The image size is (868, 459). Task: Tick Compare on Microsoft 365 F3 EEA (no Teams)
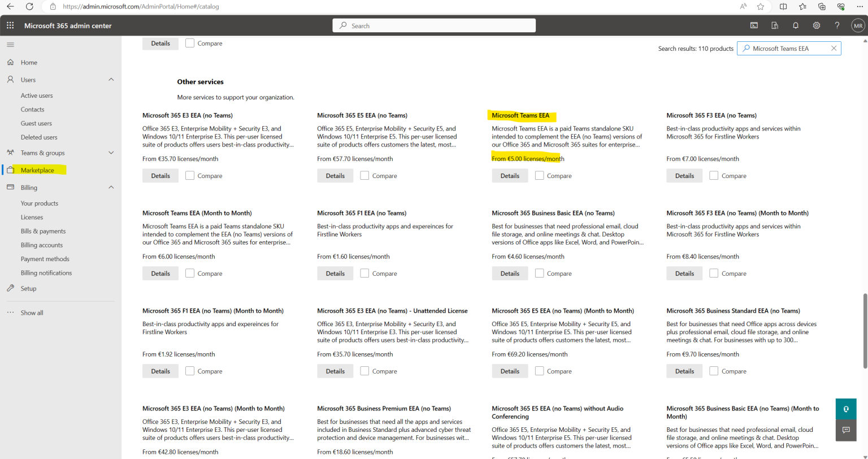(713, 175)
